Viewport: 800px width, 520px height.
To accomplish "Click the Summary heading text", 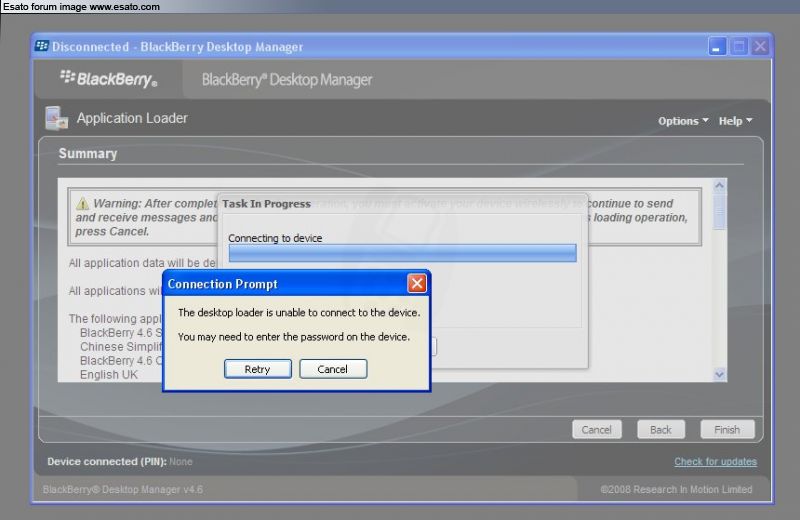I will tap(88, 154).
